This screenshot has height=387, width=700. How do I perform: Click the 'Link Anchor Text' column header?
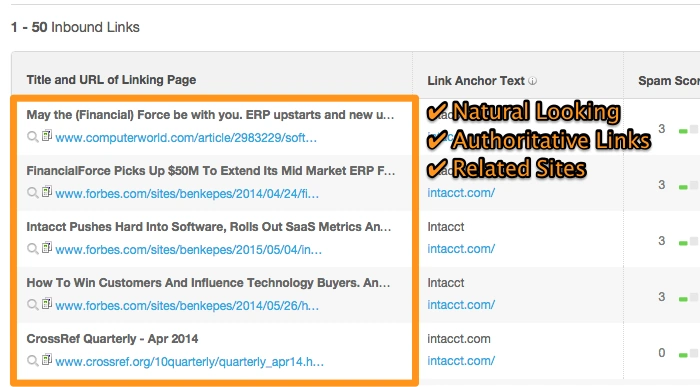point(476,81)
